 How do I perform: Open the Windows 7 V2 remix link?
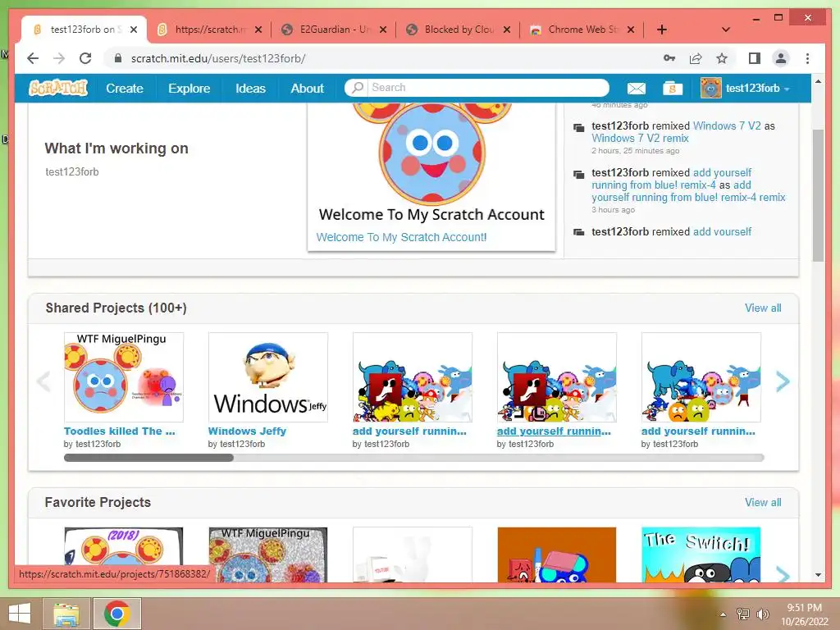[x=640, y=138]
